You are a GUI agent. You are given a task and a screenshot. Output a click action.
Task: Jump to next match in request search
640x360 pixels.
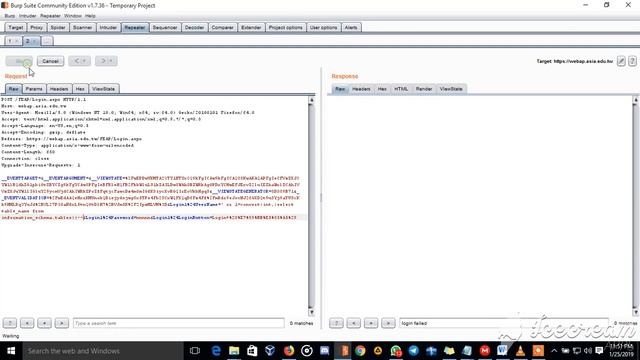pyautogui.click(x=61, y=323)
